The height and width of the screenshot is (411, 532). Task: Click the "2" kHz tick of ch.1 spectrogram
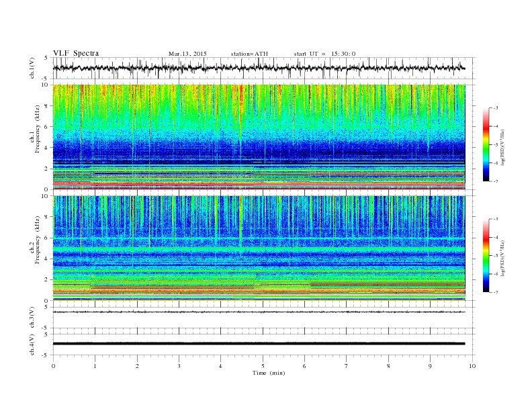point(47,169)
